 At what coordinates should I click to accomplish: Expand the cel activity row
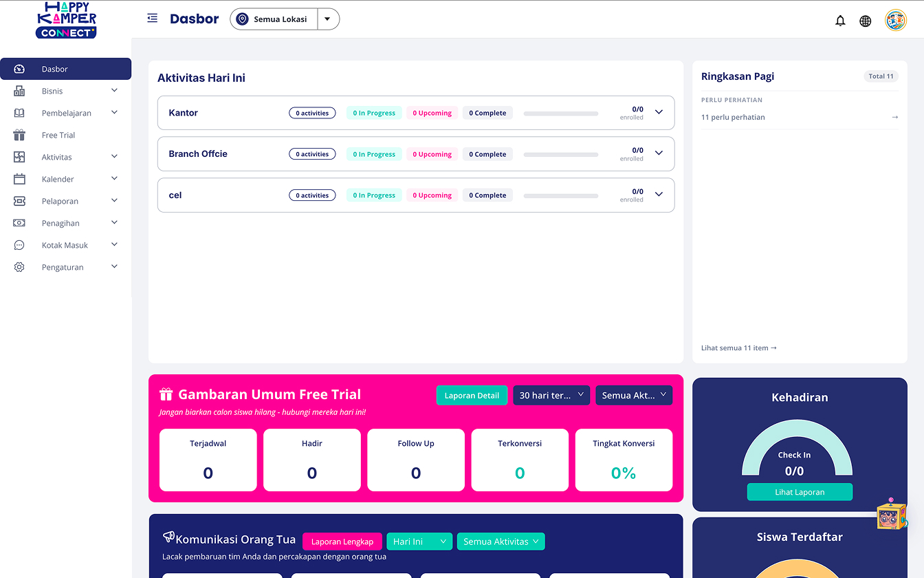pyautogui.click(x=659, y=195)
